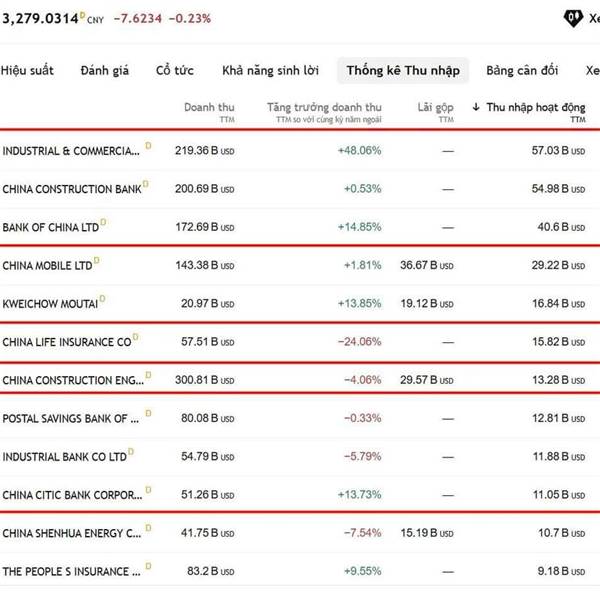The height and width of the screenshot is (600, 600).
Task: Select growth value +48.06%
Action: pyautogui.click(x=359, y=151)
